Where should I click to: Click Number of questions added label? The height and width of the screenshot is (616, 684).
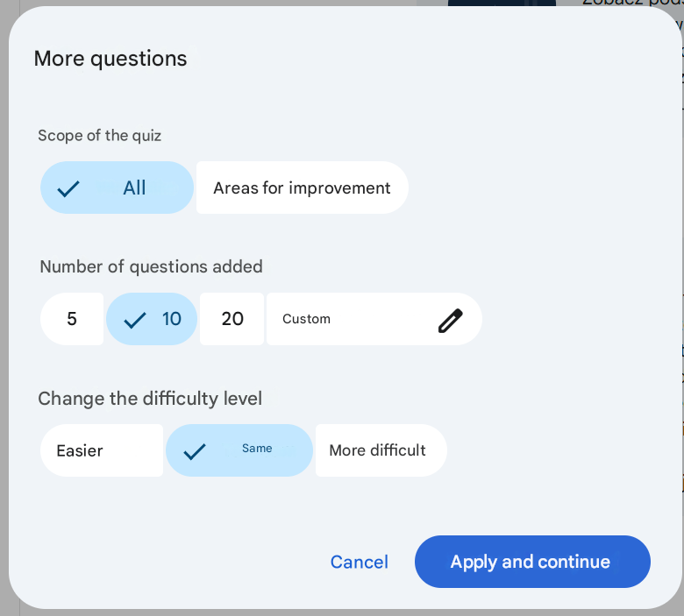pyautogui.click(x=152, y=266)
